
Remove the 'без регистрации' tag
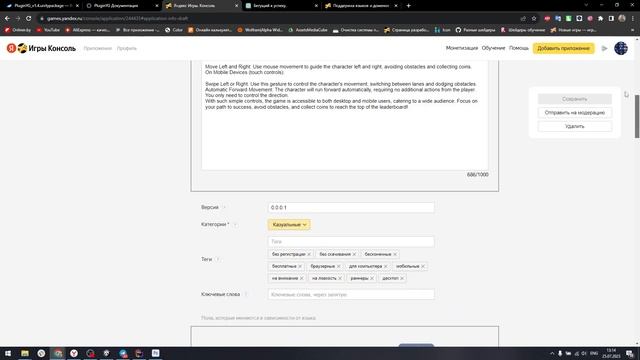(x=309, y=254)
